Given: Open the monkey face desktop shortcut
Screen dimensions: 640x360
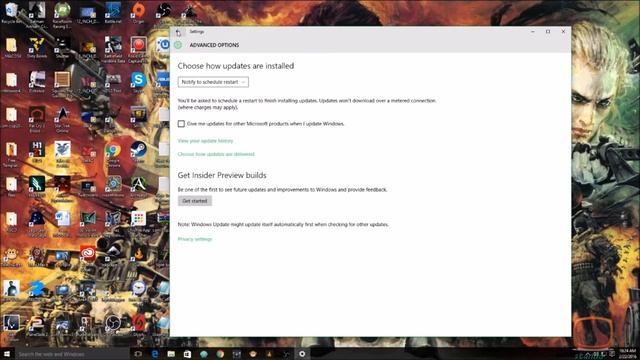Looking at the screenshot, I should [11, 256].
